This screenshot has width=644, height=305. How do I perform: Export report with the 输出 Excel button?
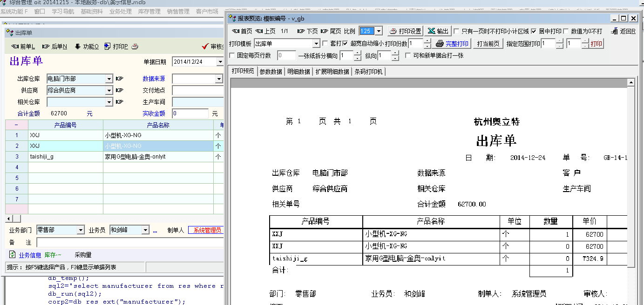pyautogui.click(x=438, y=31)
